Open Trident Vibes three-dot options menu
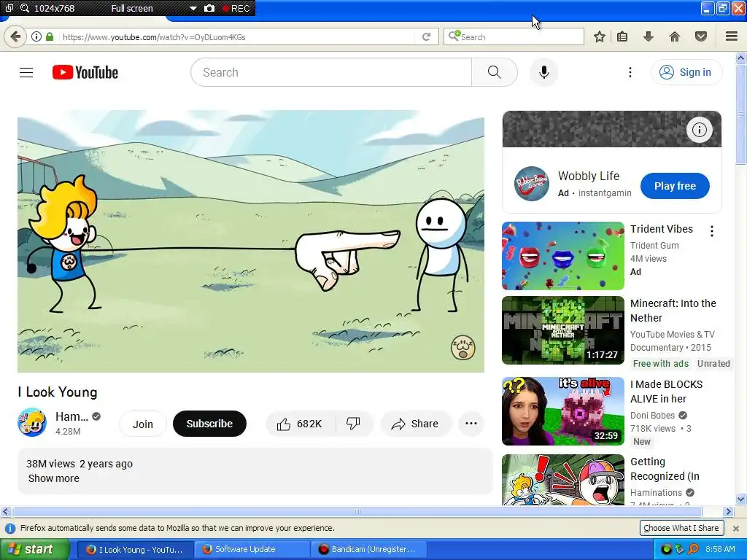Viewport: 747px width, 560px height. pos(712,231)
